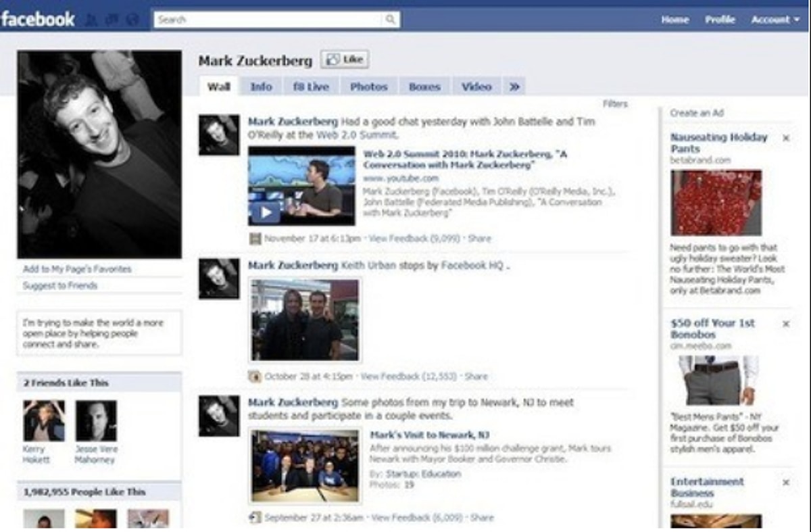The image size is (811, 532).
Task: Play the Web 2.0 Summit video
Action: (x=265, y=212)
